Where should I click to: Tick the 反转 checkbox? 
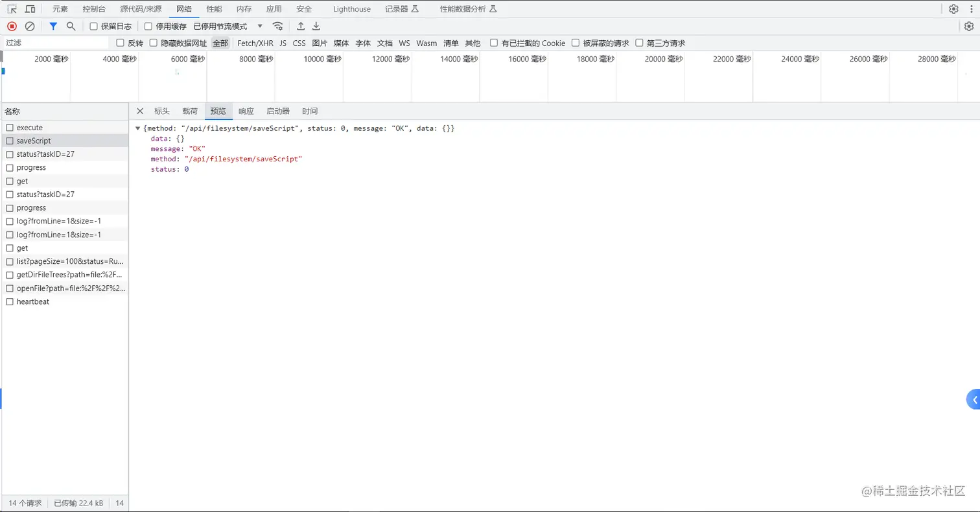pyautogui.click(x=120, y=43)
